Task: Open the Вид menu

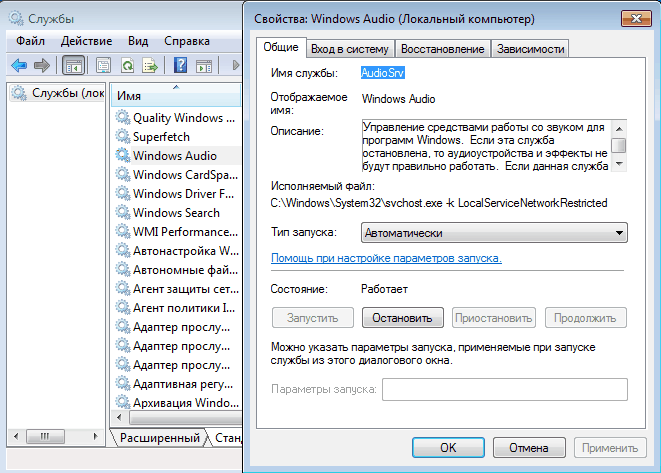Action: click(x=138, y=41)
